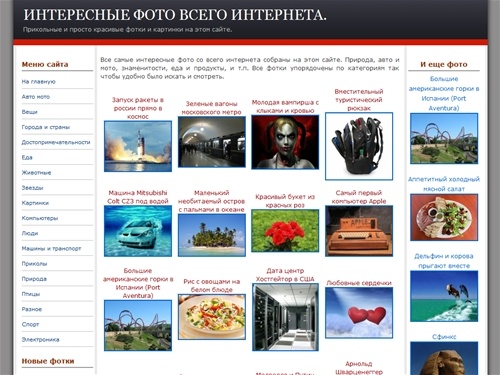
Task: Go to 'Города и страны' category
Action: click(46, 127)
